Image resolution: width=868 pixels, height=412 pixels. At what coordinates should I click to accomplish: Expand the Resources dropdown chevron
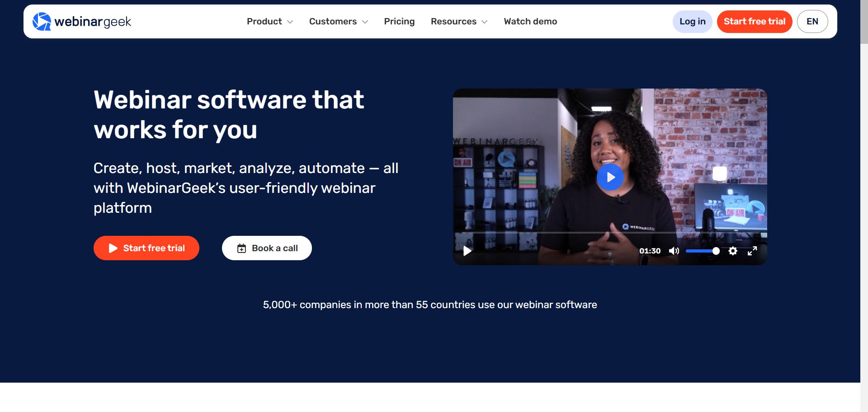tap(484, 22)
